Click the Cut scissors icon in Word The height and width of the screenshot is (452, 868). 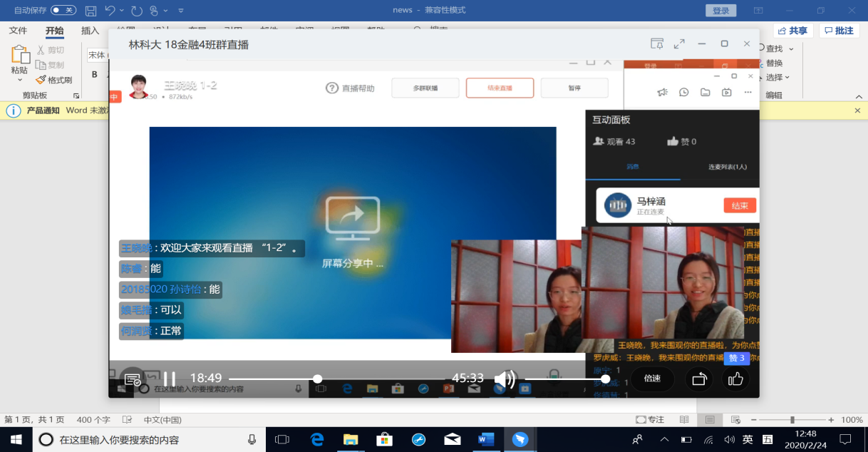[41, 50]
